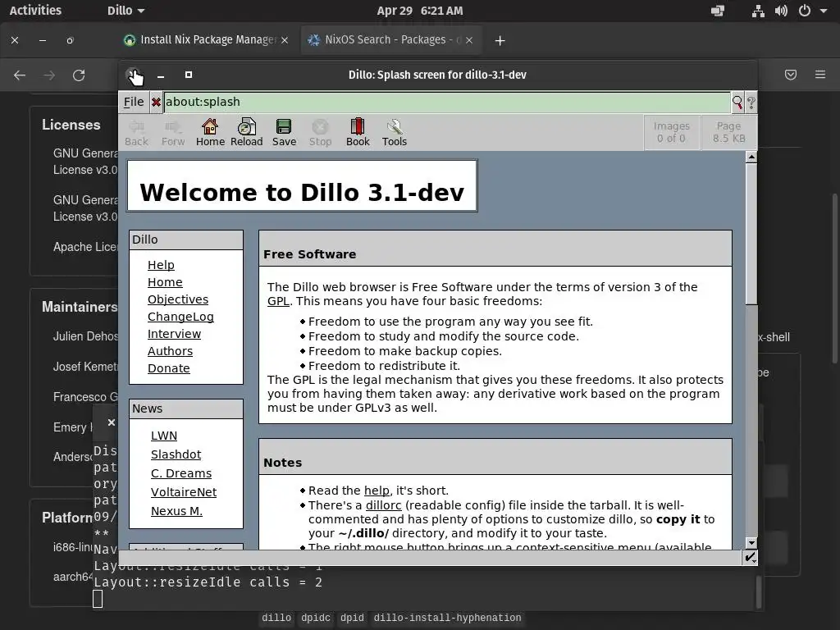Screen dimensions: 840x630
Task: Open the LWN news link
Action: click(164, 436)
